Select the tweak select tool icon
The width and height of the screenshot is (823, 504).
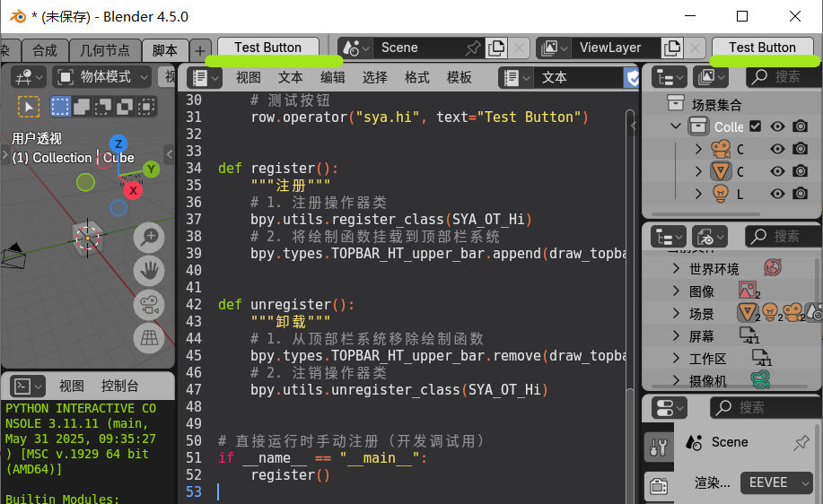click(29, 107)
